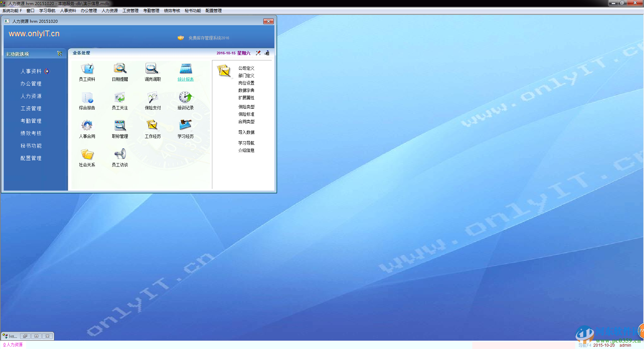The height and width of the screenshot is (349, 644).
Task: Select 绩效考核 in the sidebar
Action: (x=31, y=133)
